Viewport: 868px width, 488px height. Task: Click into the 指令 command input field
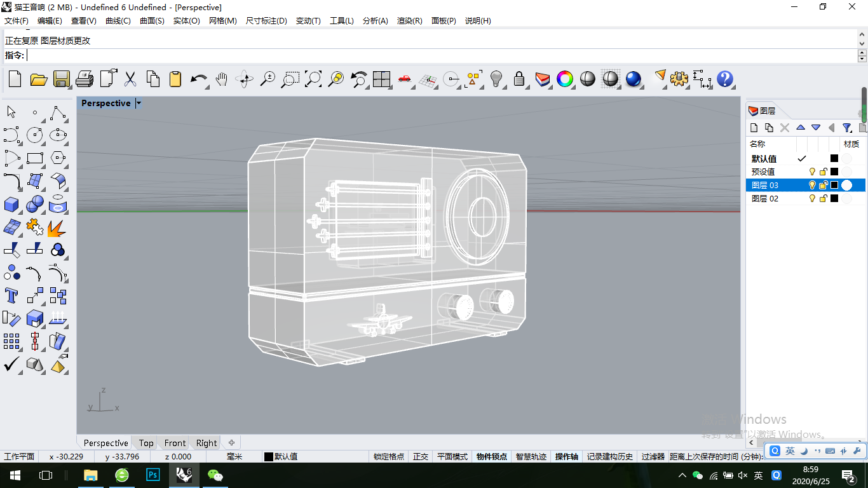[442, 55]
